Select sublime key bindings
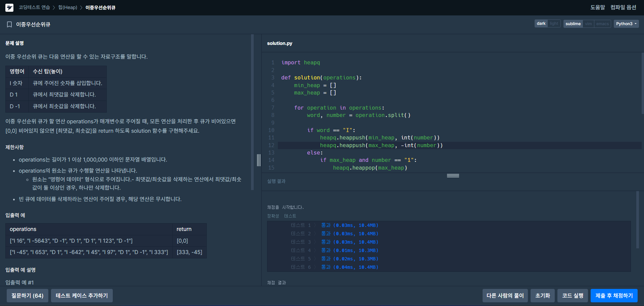 tap(573, 24)
